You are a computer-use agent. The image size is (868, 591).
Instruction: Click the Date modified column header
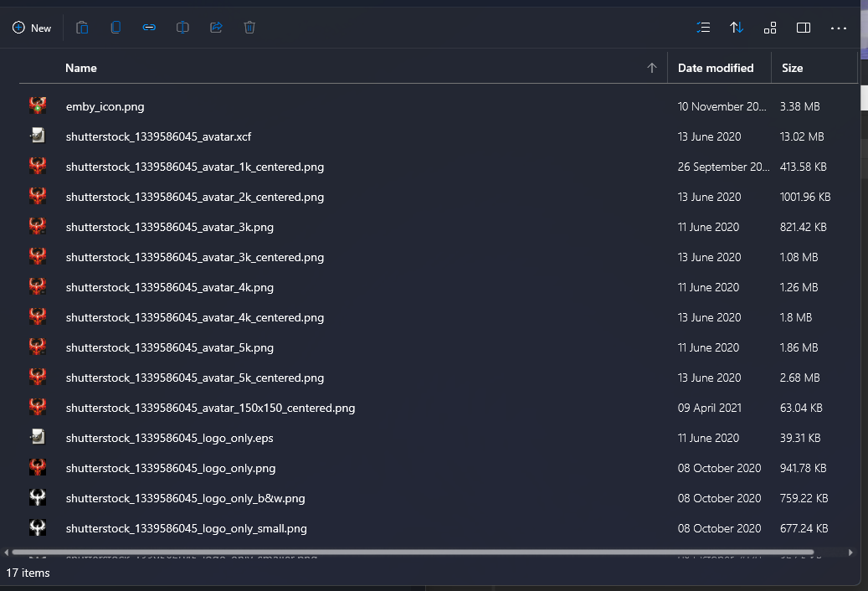716,68
